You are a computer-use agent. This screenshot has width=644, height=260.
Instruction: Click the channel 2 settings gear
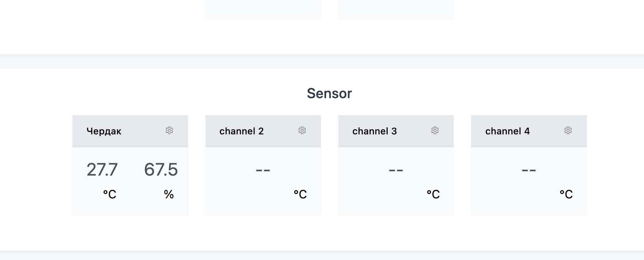coord(302,130)
